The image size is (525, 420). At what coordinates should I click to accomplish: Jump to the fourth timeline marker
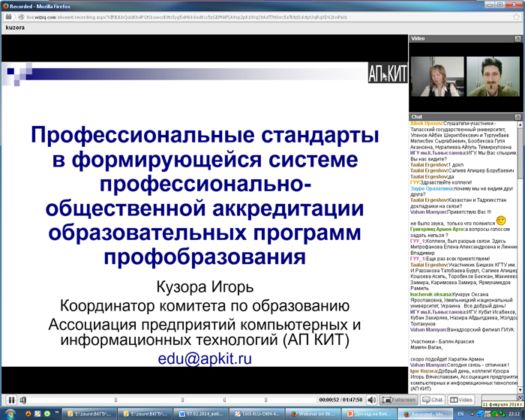tap(265, 400)
